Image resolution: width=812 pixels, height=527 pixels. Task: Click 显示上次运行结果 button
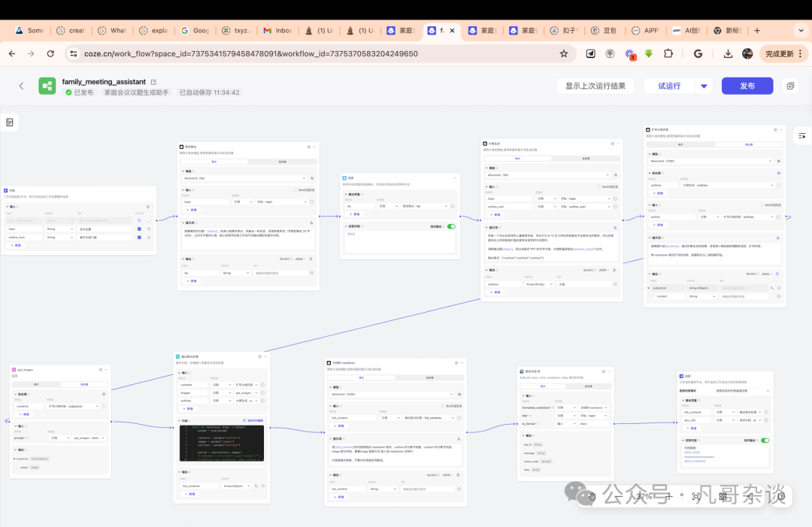click(x=595, y=86)
